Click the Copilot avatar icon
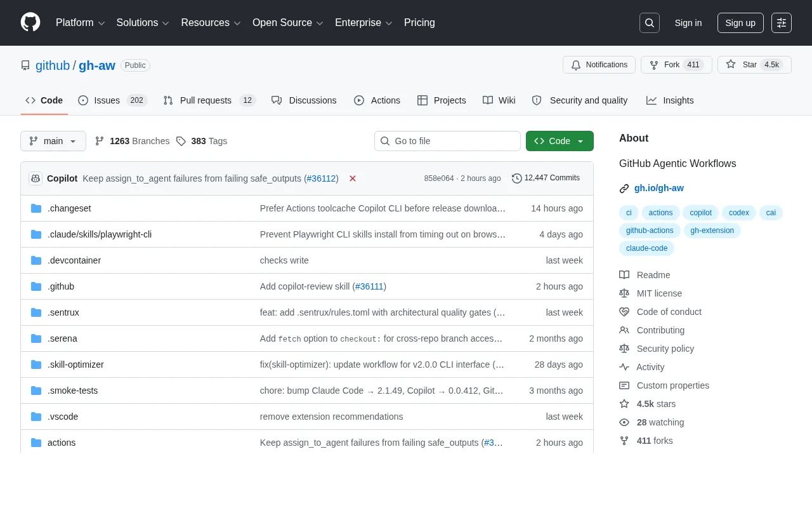The height and width of the screenshot is (508, 812). 36,178
